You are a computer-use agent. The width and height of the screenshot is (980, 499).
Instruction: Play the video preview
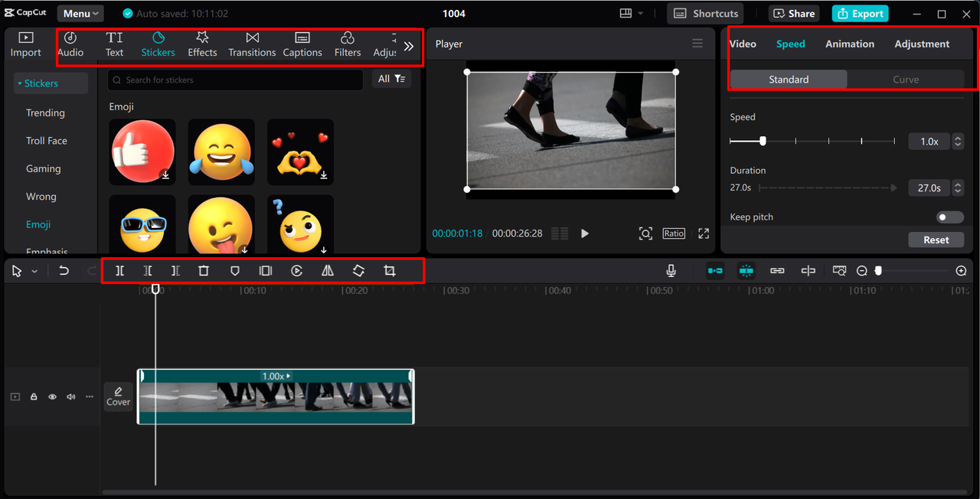pos(585,233)
